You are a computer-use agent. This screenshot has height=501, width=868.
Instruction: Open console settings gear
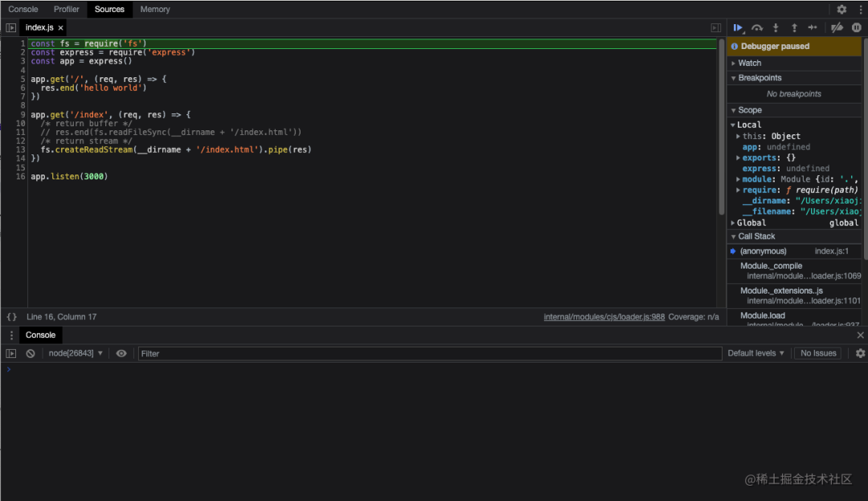(860, 353)
